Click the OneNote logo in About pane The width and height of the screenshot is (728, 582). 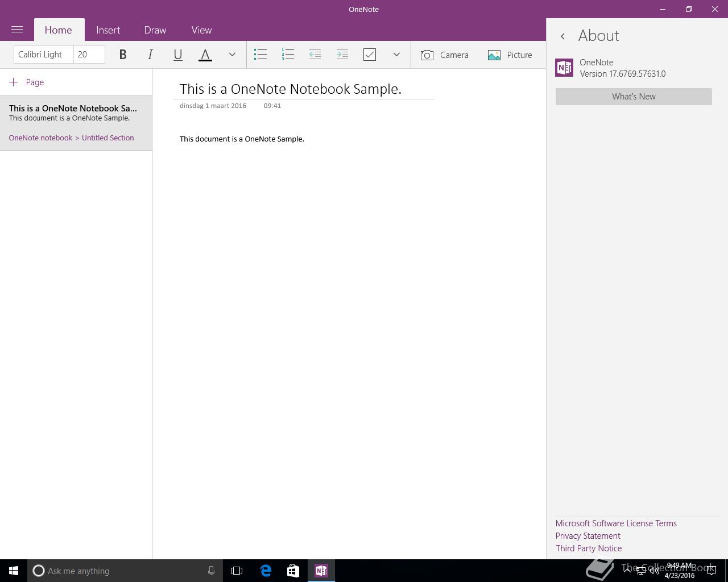click(564, 68)
